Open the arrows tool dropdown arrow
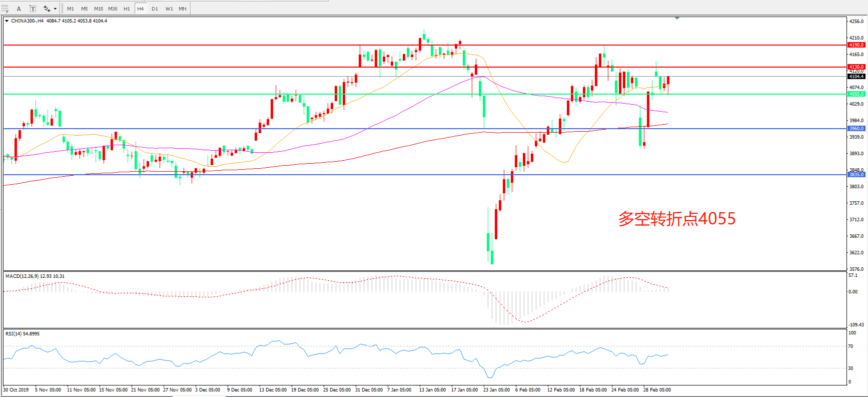 55,9
